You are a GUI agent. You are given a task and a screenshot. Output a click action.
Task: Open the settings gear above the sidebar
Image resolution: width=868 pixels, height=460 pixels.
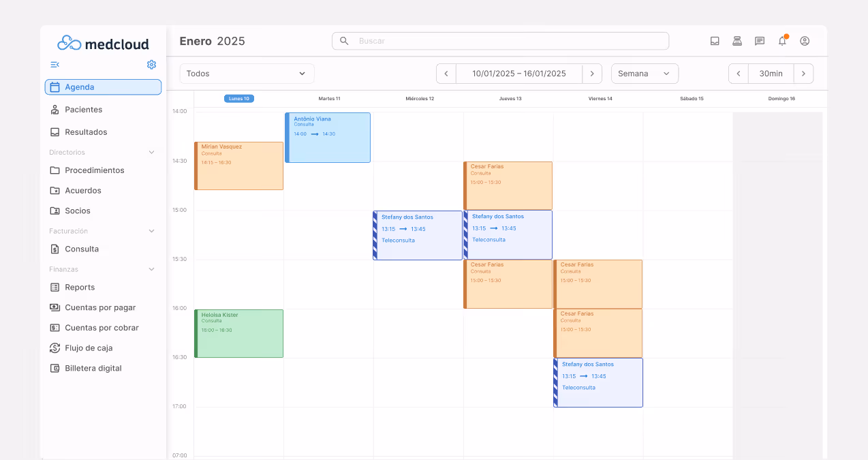151,64
